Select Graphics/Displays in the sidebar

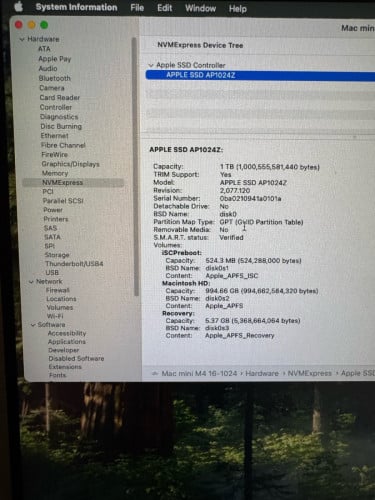71,164
